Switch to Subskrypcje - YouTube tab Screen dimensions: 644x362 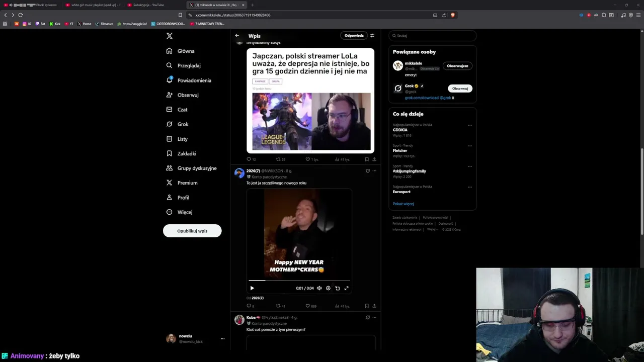click(x=154, y=5)
